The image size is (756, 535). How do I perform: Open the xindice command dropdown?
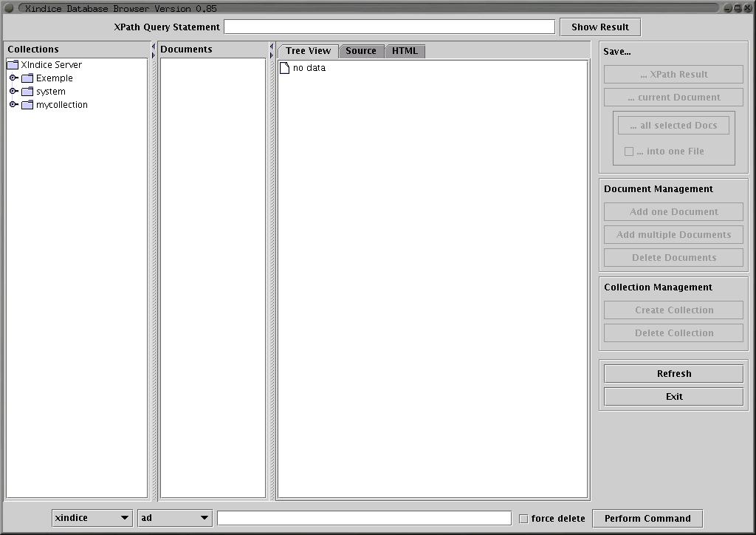pos(92,518)
